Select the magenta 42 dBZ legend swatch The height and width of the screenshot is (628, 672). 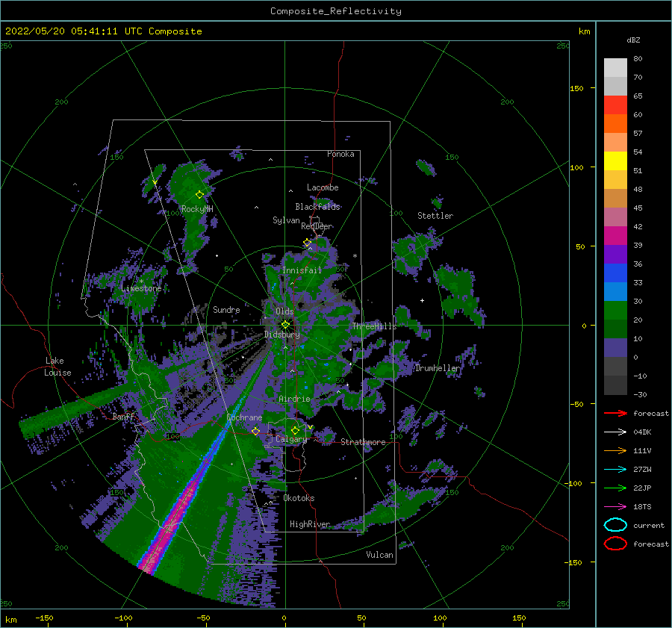pos(615,235)
